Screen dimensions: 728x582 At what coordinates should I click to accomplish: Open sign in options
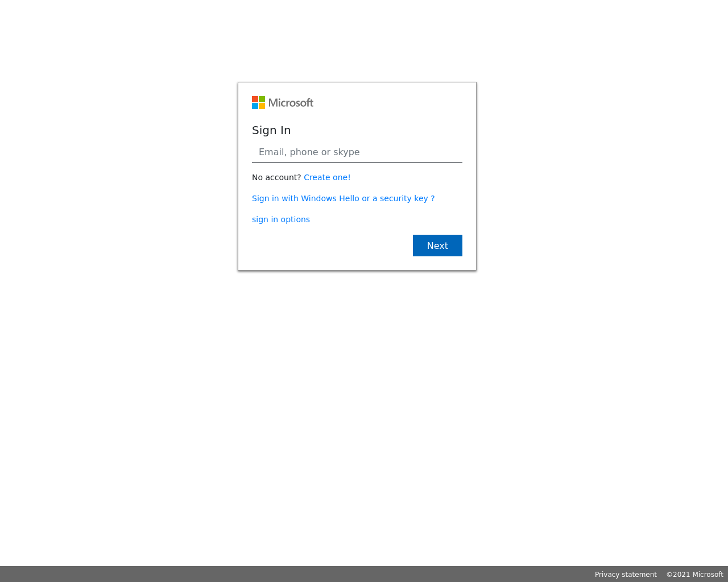coord(281,219)
